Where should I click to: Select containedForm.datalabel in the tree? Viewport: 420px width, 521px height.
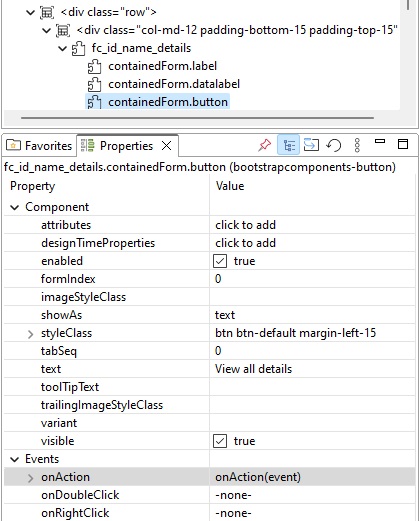[174, 84]
